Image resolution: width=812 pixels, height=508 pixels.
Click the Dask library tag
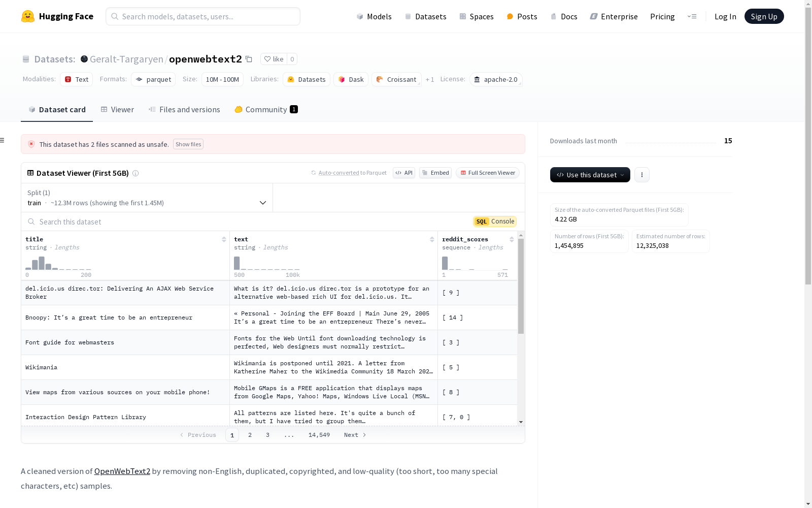point(351,79)
